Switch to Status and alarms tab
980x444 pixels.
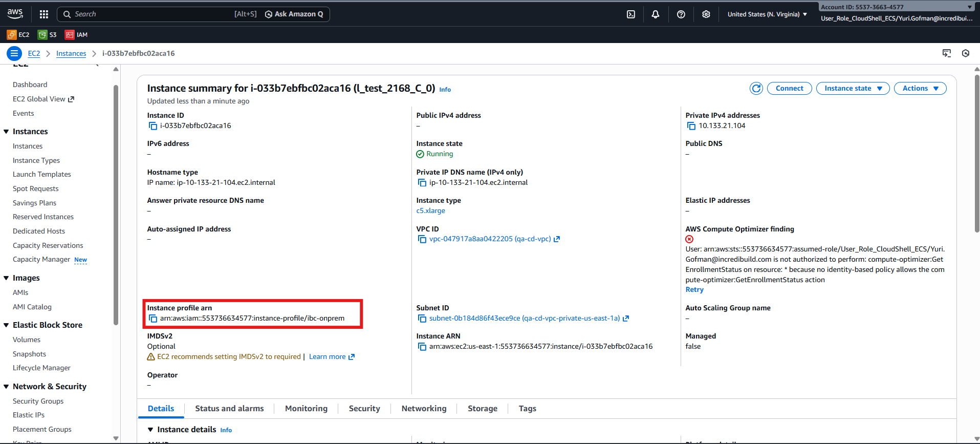pos(229,409)
